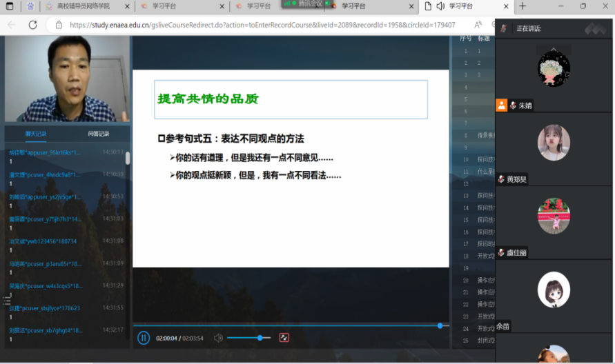Go back with the browser back arrow
The image size is (615, 364).
tap(12, 25)
